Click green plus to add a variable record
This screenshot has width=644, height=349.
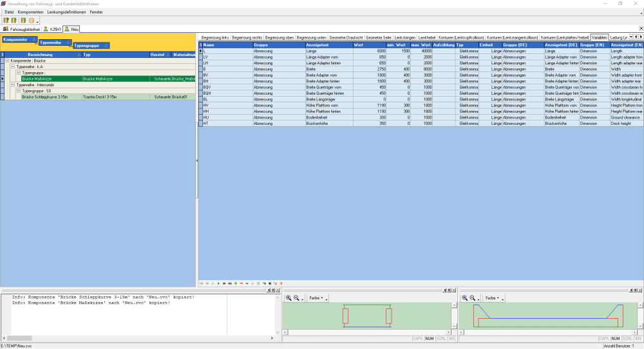click(236, 283)
